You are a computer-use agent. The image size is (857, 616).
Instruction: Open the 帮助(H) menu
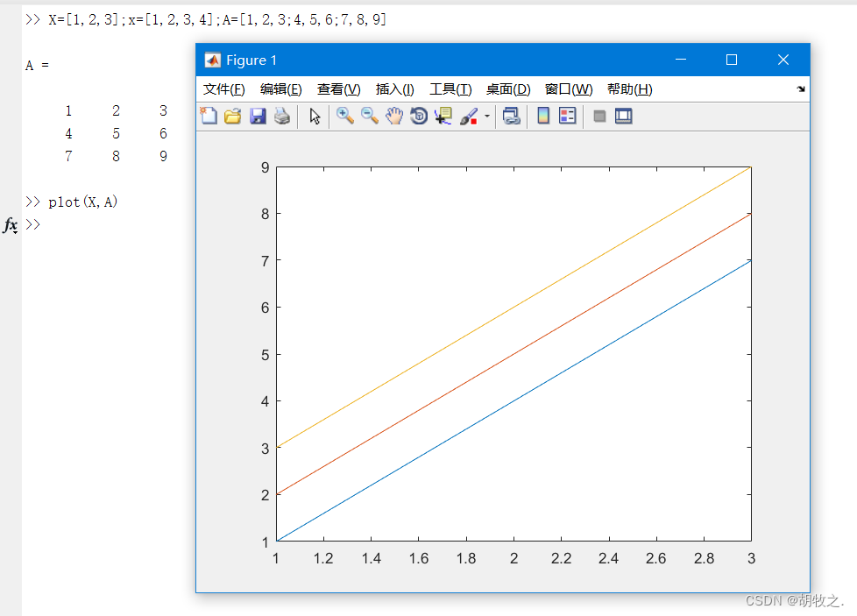(630, 89)
